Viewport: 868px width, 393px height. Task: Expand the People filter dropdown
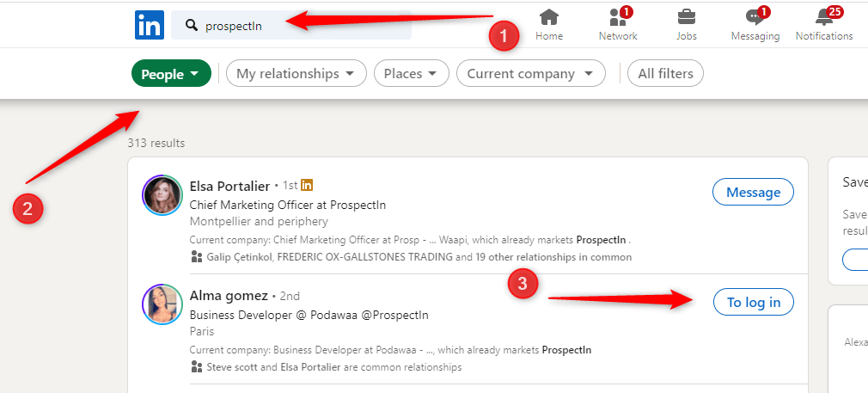(172, 74)
